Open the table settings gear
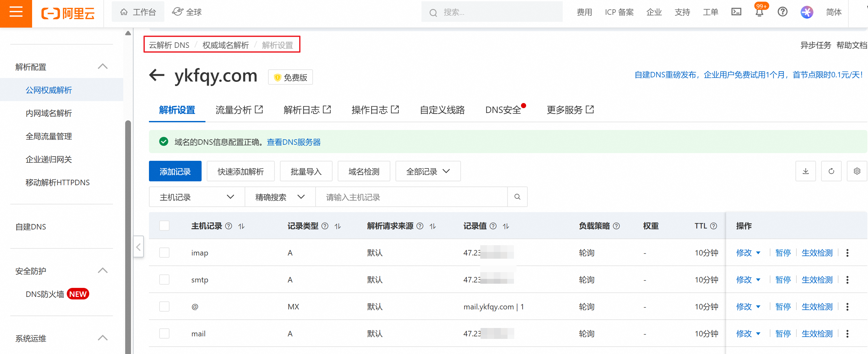Image resolution: width=868 pixels, height=354 pixels. [856, 171]
